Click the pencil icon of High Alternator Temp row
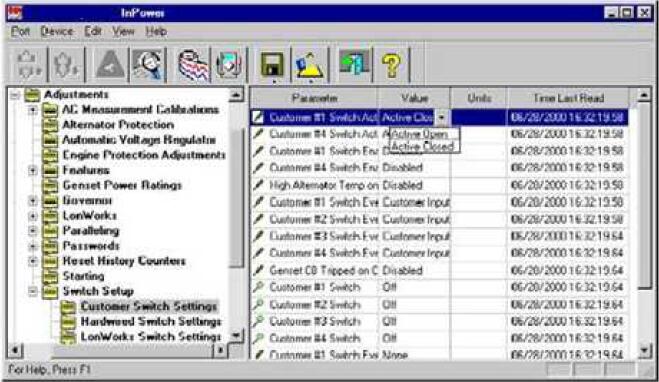This screenshot has width=659, height=382. click(x=259, y=185)
